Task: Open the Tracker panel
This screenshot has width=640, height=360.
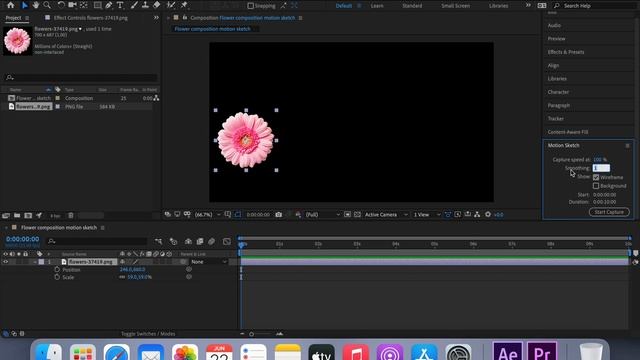Action: tap(556, 118)
